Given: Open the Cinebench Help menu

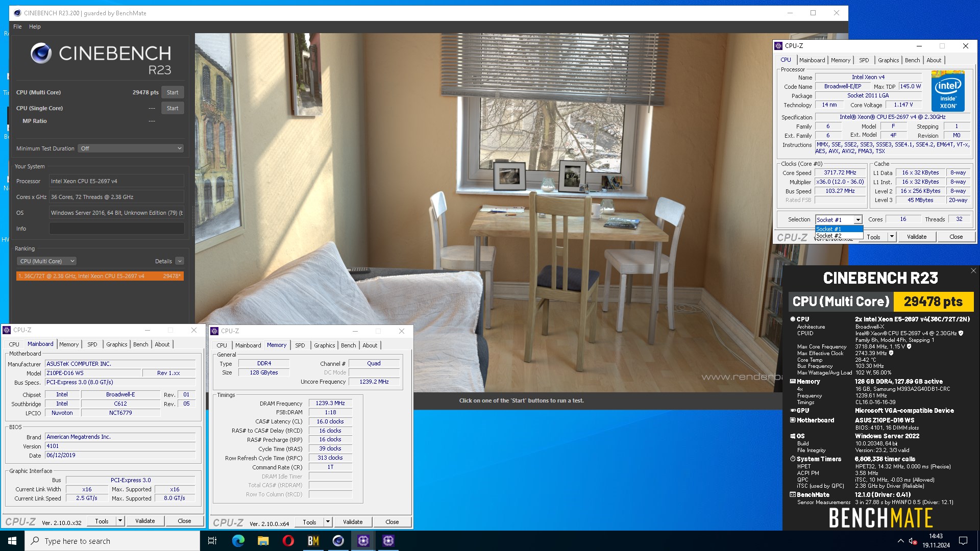Looking at the screenshot, I should [x=35, y=27].
